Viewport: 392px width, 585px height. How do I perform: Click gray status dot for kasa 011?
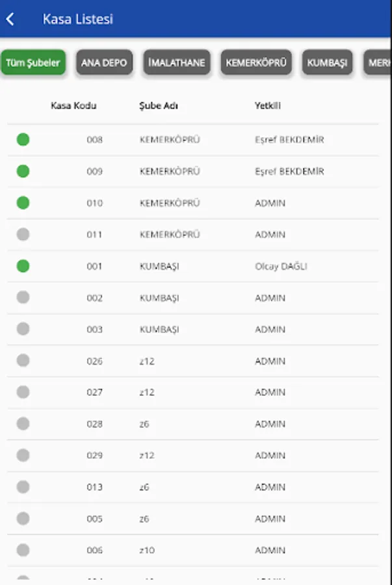23,234
